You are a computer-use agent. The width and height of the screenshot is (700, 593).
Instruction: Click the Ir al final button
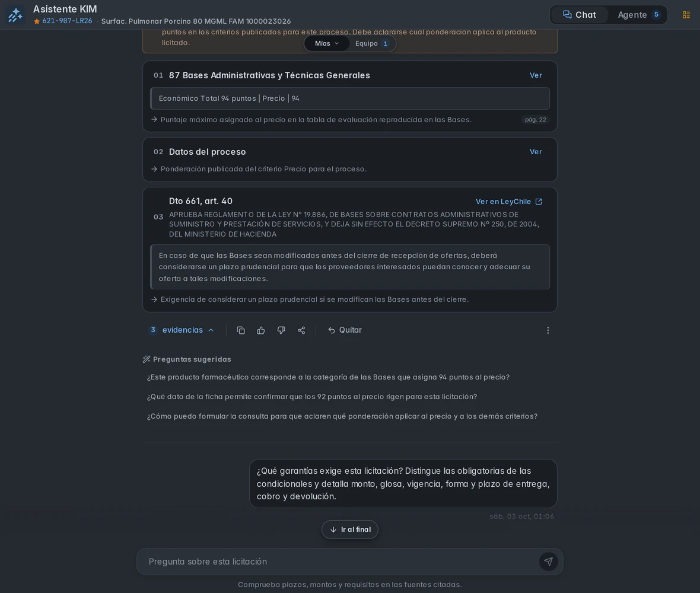[350, 530]
